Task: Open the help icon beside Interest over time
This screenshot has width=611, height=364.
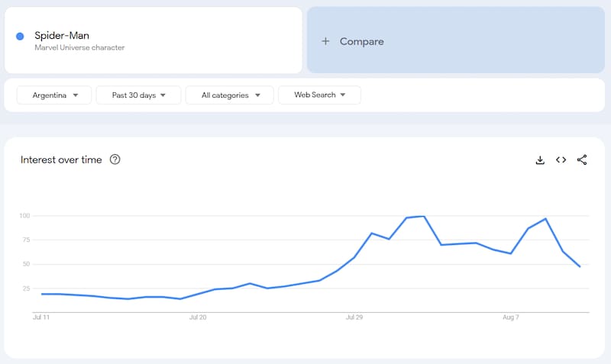Action: (x=115, y=159)
